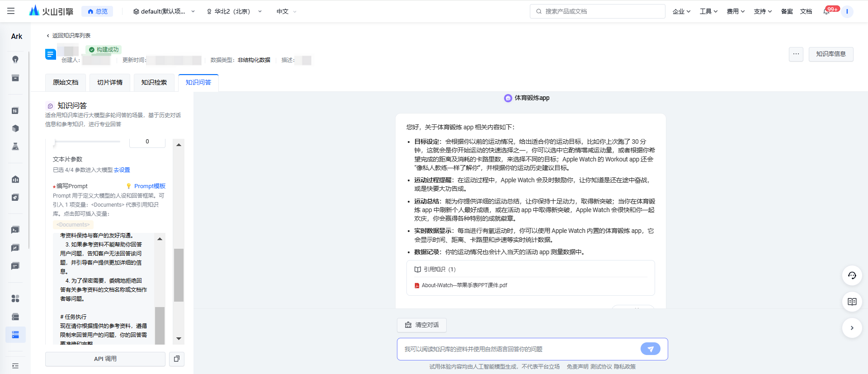Click the parameter slider track
The height and width of the screenshot is (374, 868).
[x=87, y=142]
